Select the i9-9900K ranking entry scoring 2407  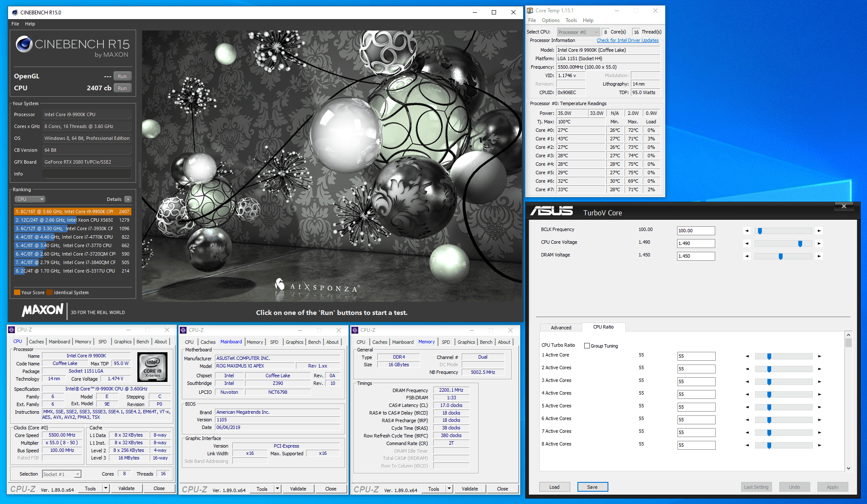pyautogui.click(x=72, y=212)
